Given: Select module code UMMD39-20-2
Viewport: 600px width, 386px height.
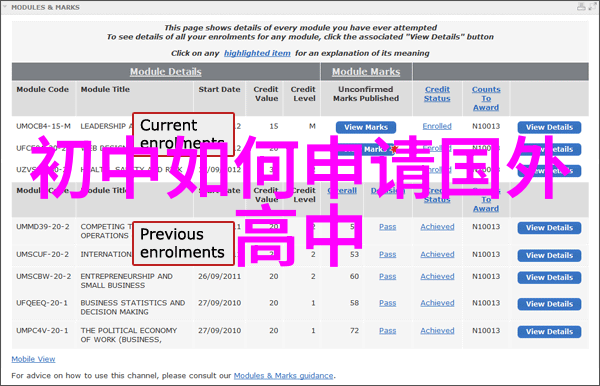Looking at the screenshot, I should click(x=42, y=227).
